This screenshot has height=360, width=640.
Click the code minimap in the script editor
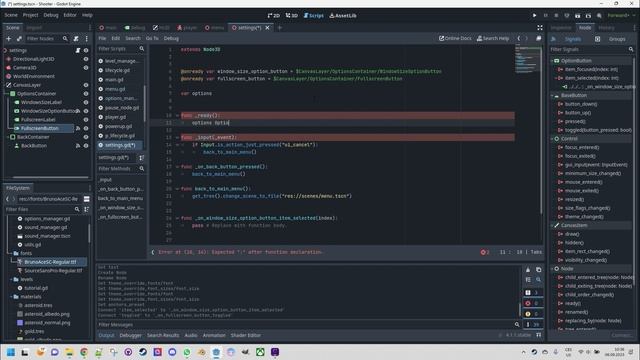coord(527,60)
